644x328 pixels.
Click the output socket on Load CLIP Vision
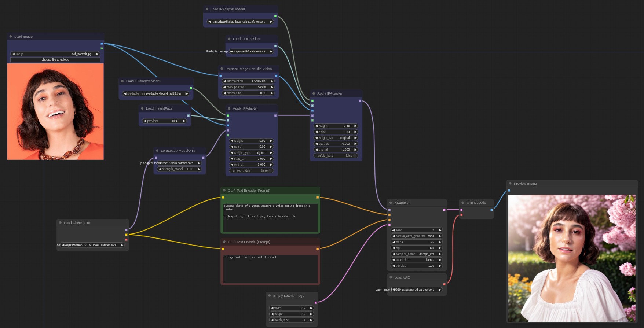(275, 46)
